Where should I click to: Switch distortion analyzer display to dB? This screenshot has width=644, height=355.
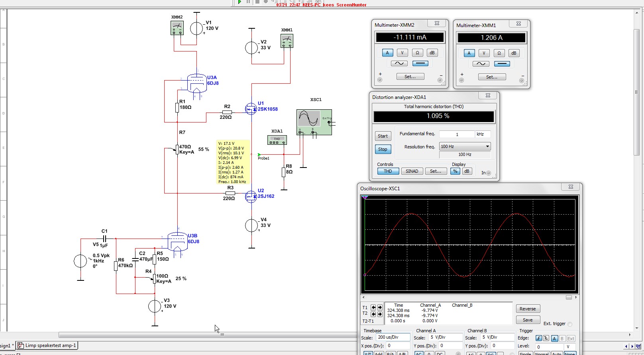tap(467, 171)
